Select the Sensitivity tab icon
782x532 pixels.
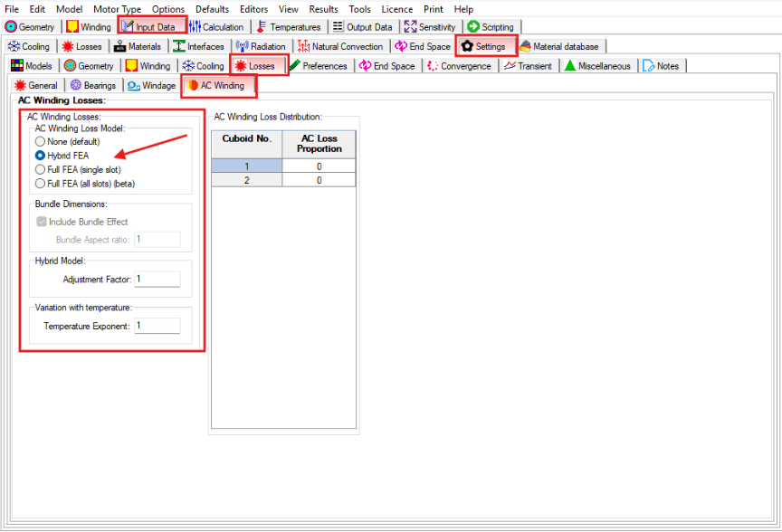[411, 27]
